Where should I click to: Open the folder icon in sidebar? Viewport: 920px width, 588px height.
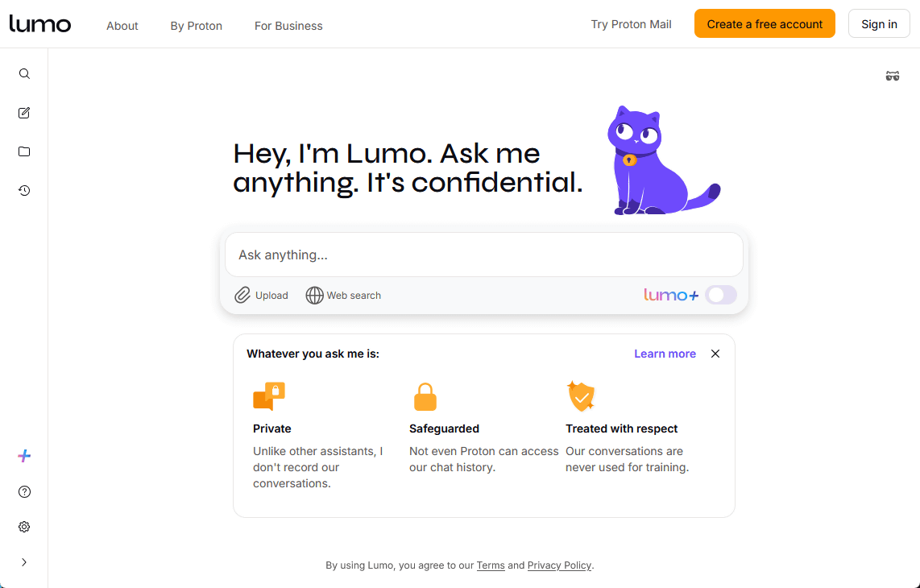[24, 151]
